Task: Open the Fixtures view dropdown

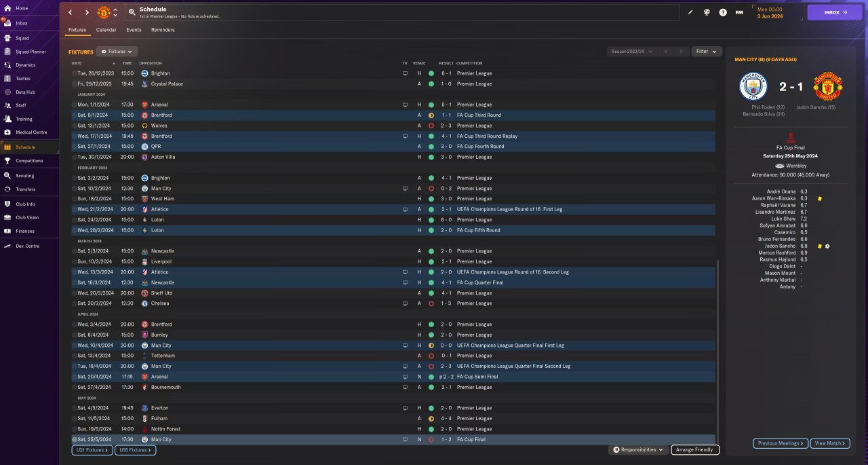Action: (x=117, y=52)
